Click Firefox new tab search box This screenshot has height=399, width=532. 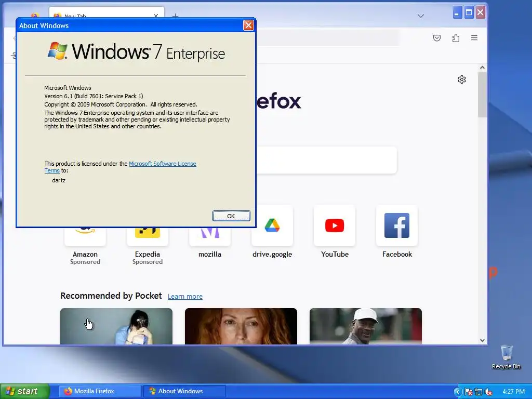coord(326,160)
